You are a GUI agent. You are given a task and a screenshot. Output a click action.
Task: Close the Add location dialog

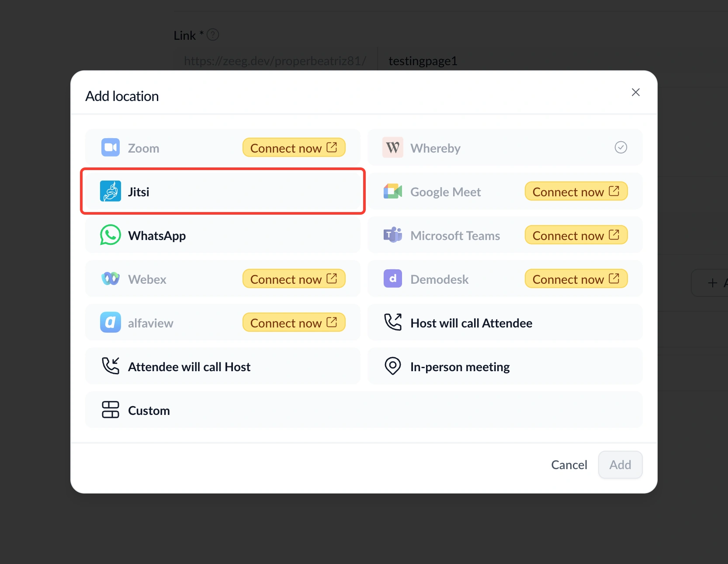click(x=636, y=92)
